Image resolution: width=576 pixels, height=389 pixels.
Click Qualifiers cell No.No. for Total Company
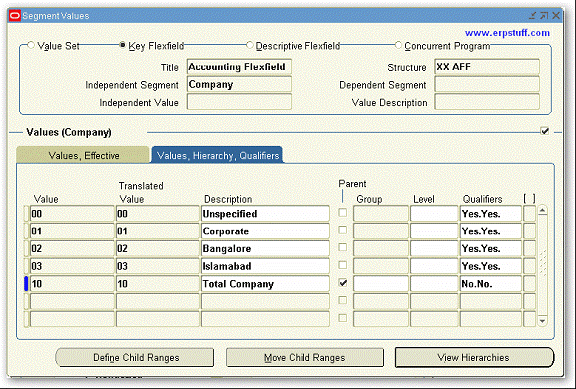[x=491, y=284]
